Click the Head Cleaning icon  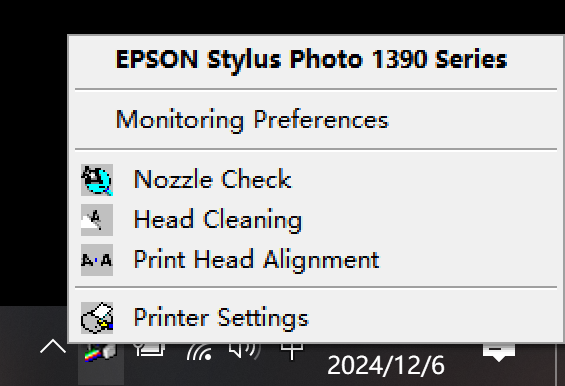pos(97,220)
